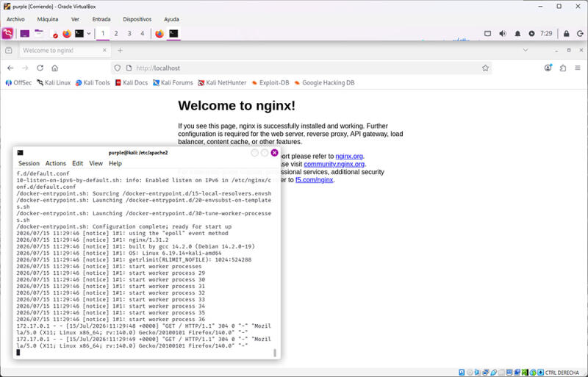The height and width of the screenshot is (377, 588).
Task: Reload the current page
Action: point(40,68)
